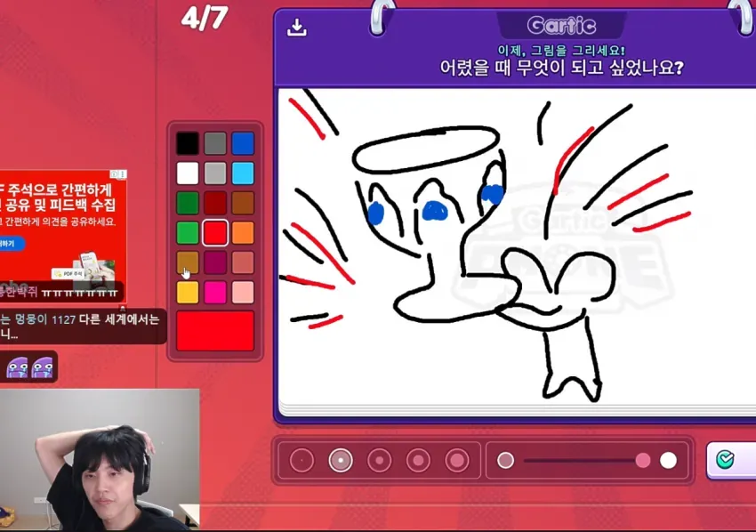
Task: Click the '4/7' round counter
Action: click(205, 19)
